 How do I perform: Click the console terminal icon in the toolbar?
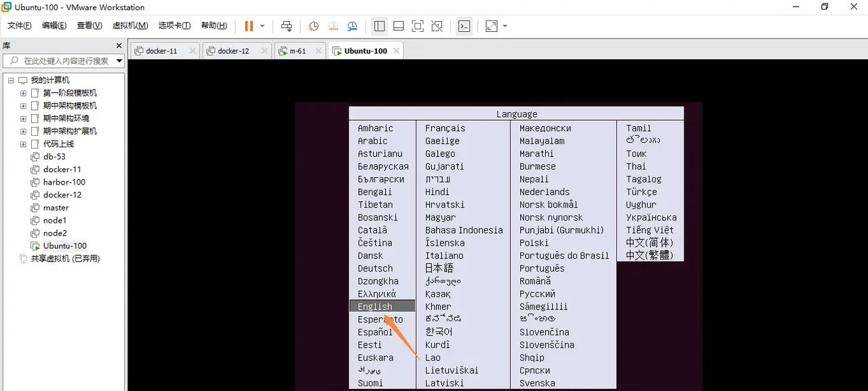click(464, 26)
